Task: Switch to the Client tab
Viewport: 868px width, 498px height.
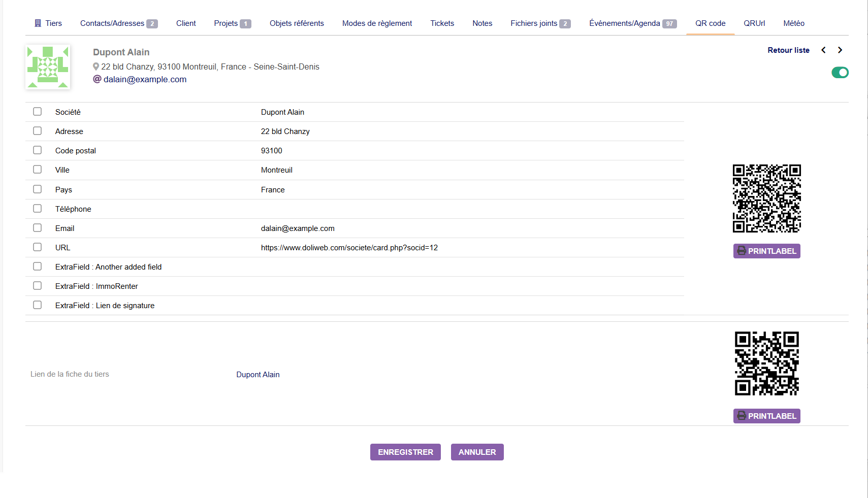Action: pos(186,23)
